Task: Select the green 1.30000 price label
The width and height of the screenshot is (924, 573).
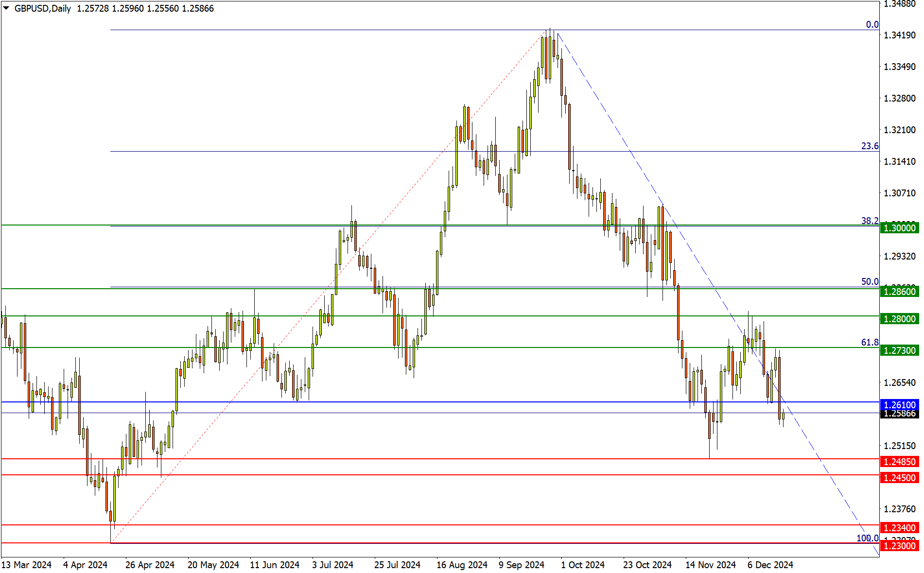Action: (x=899, y=228)
